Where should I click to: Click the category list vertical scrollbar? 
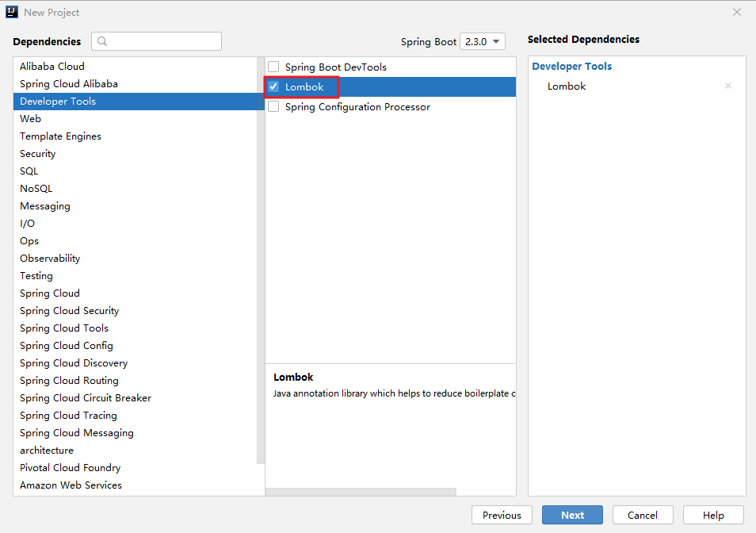(261, 260)
